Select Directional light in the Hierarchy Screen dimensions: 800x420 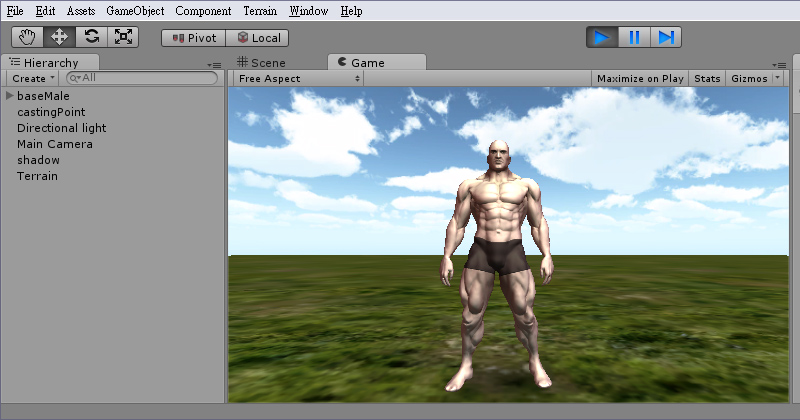pyautogui.click(x=62, y=128)
